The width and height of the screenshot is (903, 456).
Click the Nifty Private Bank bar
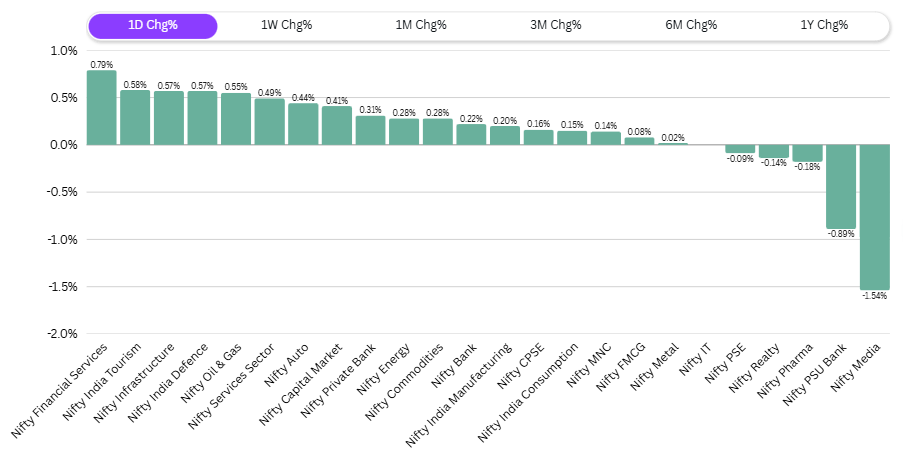tap(370, 130)
